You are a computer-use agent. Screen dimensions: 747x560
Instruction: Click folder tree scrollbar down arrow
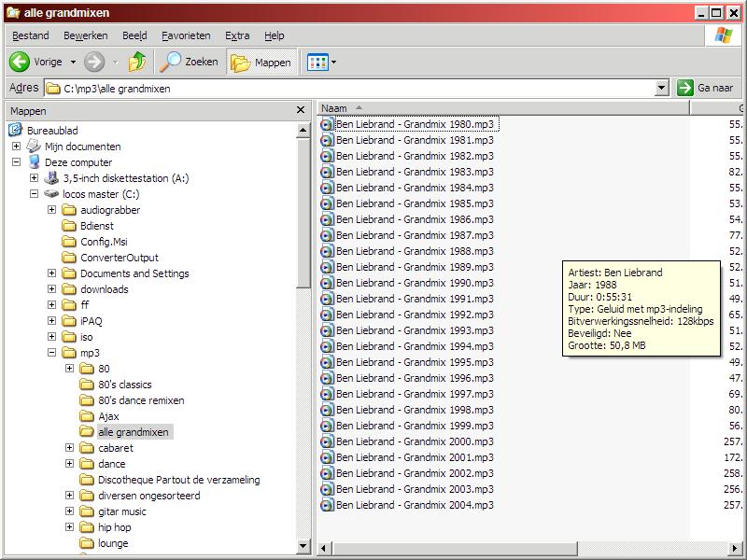pyautogui.click(x=303, y=546)
